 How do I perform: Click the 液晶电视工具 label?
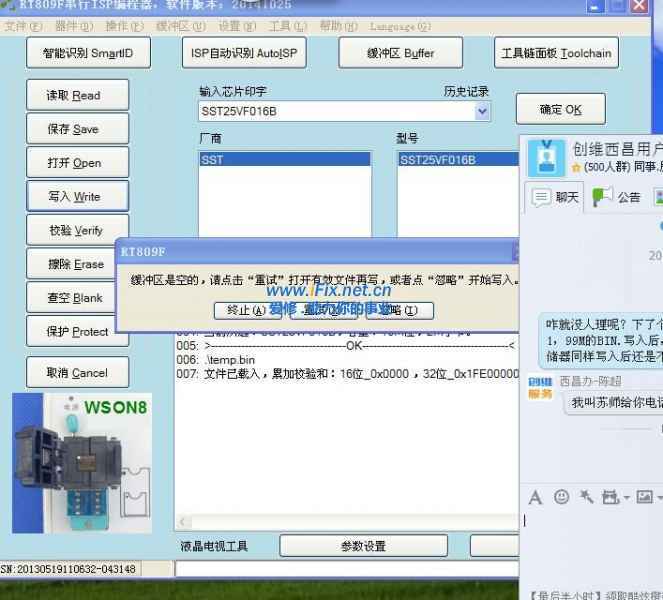(214, 546)
